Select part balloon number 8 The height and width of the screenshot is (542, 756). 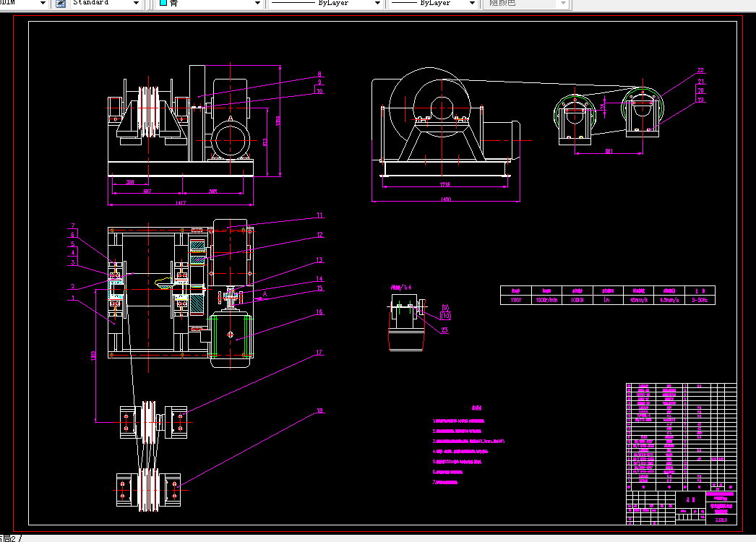319,74
